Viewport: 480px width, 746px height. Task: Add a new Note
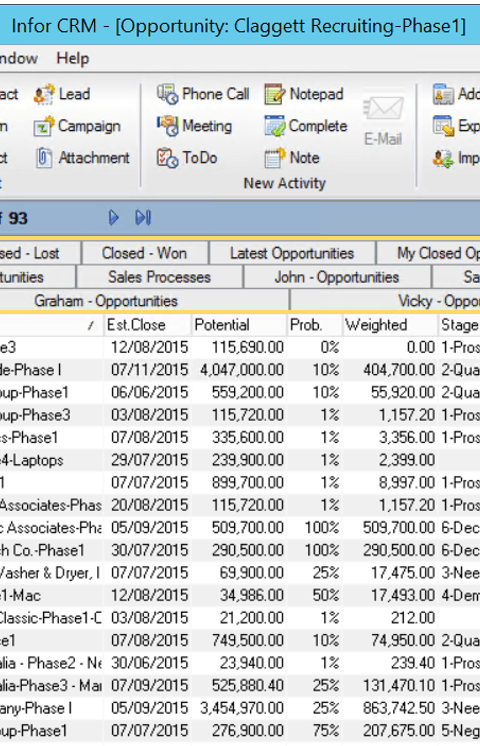292,158
